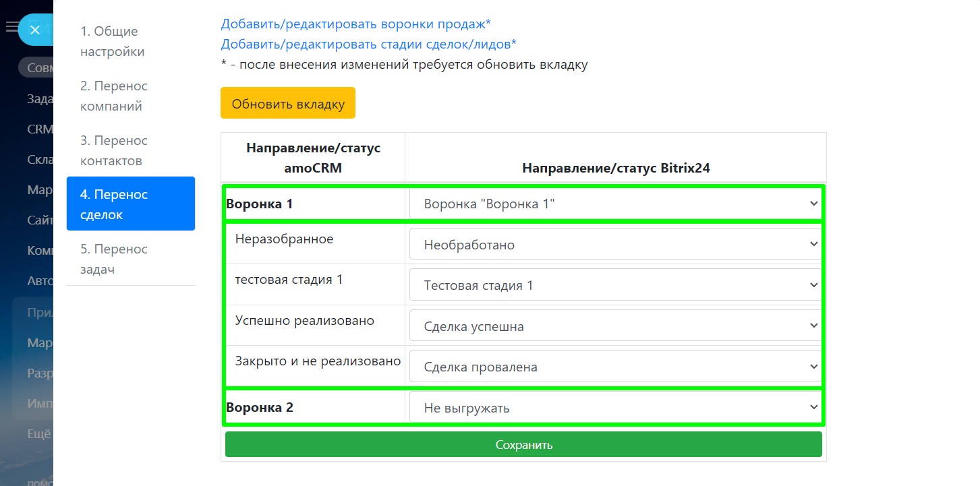
Task: Open step 5 Перенос задач
Action: [x=130, y=259]
